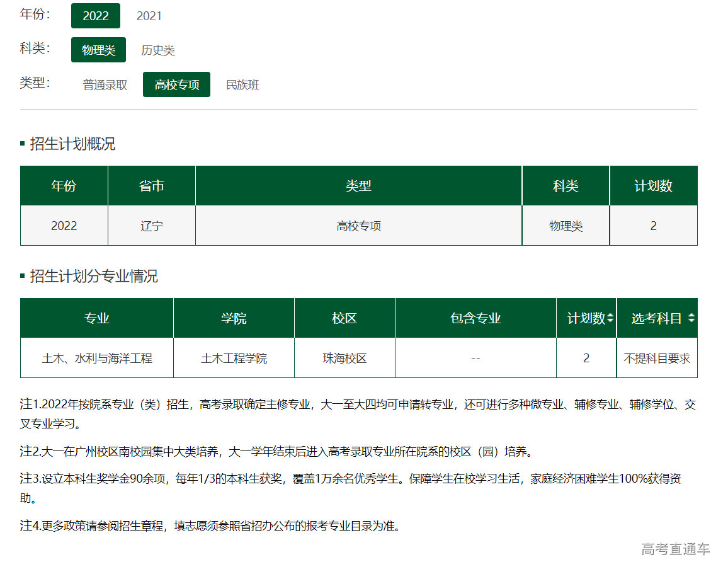Viewport: 728px width, 574px height.
Task: Click the 土木、水利与海洋工程 major cell
Action: pos(97,359)
